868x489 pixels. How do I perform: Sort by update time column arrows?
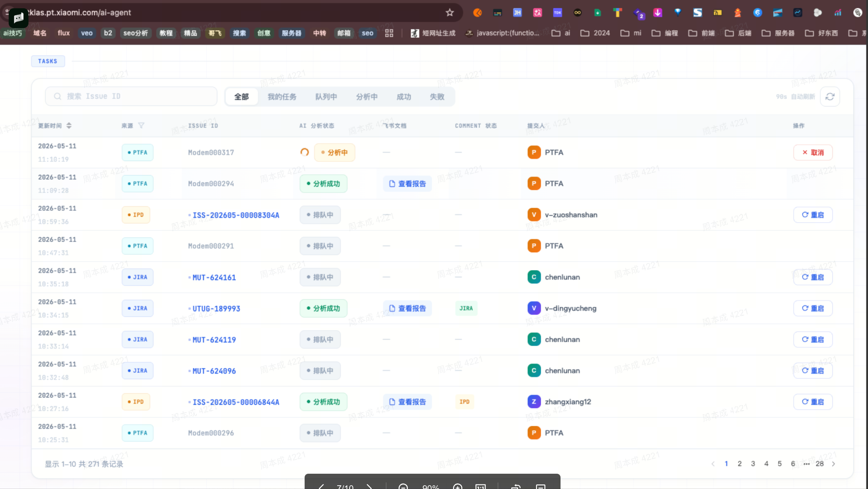tap(69, 126)
